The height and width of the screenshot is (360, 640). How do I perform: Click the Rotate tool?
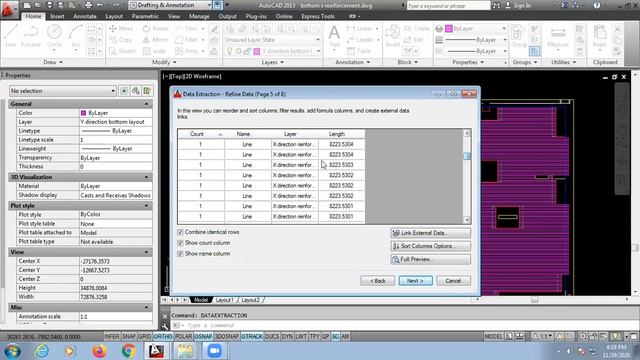(x=156, y=29)
